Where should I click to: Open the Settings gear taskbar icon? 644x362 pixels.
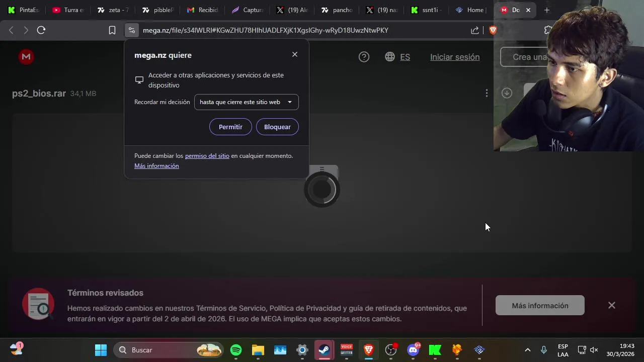point(302,350)
